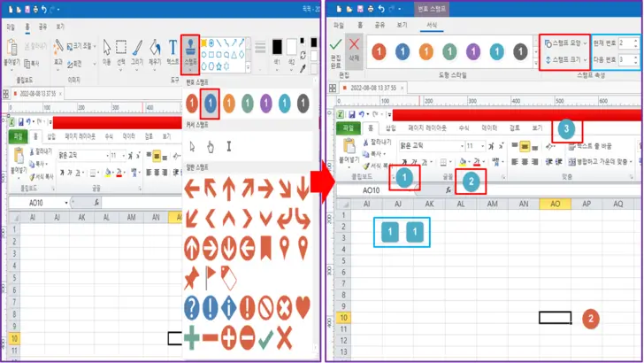Select the left arrow stamp
This screenshot has height=363, width=644.
192,189
